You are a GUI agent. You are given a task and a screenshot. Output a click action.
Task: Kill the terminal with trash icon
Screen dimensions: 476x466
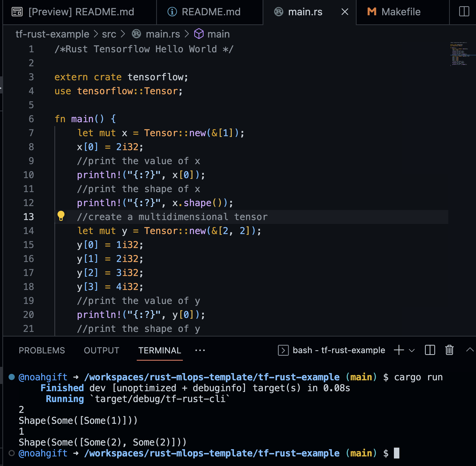pos(449,350)
